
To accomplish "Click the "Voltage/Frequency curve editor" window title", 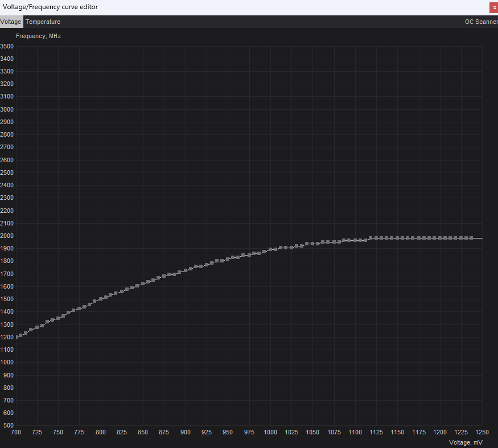I will [x=50, y=7].
